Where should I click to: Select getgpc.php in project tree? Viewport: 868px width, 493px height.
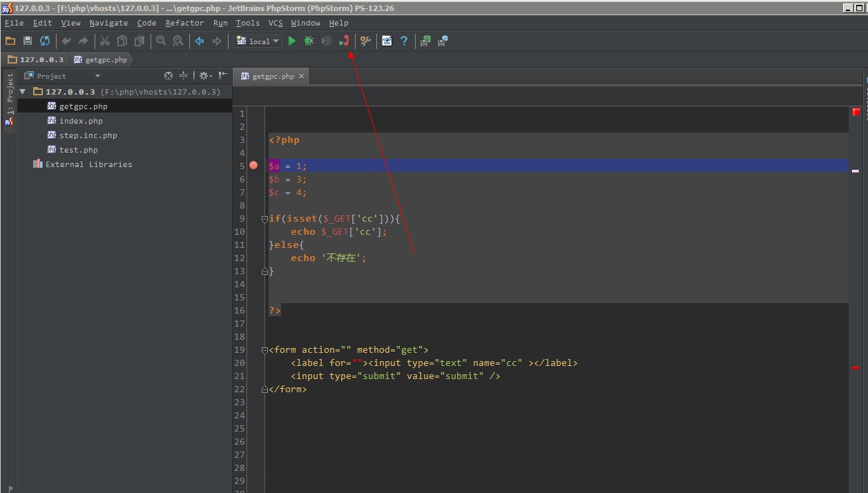pos(124,106)
